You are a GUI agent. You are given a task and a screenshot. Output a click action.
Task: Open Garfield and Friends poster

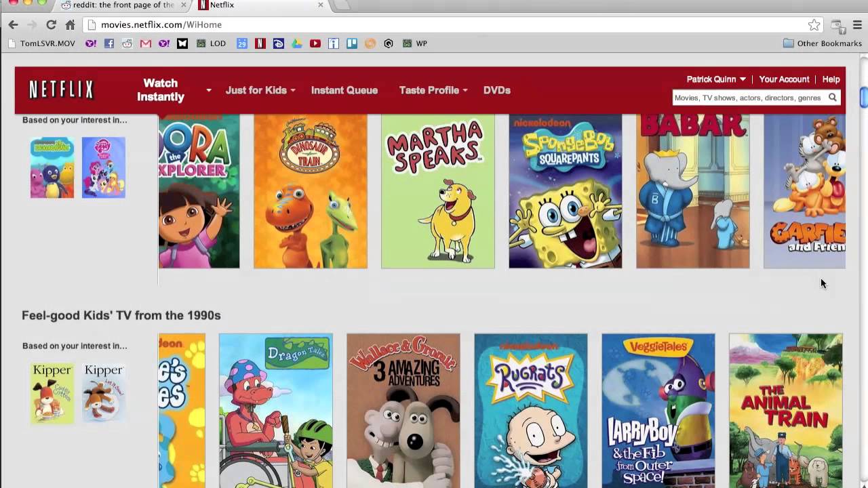pyautogui.click(x=805, y=191)
